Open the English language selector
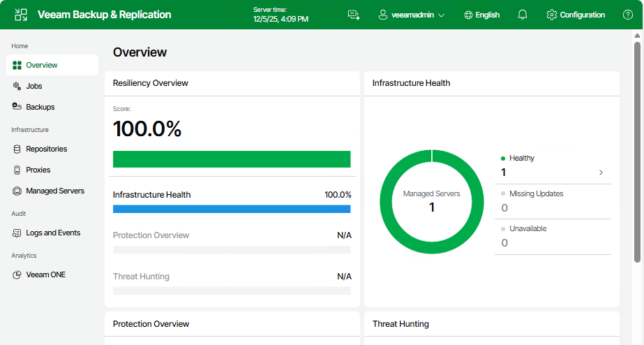Viewport: 644px width, 345px height. [481, 15]
